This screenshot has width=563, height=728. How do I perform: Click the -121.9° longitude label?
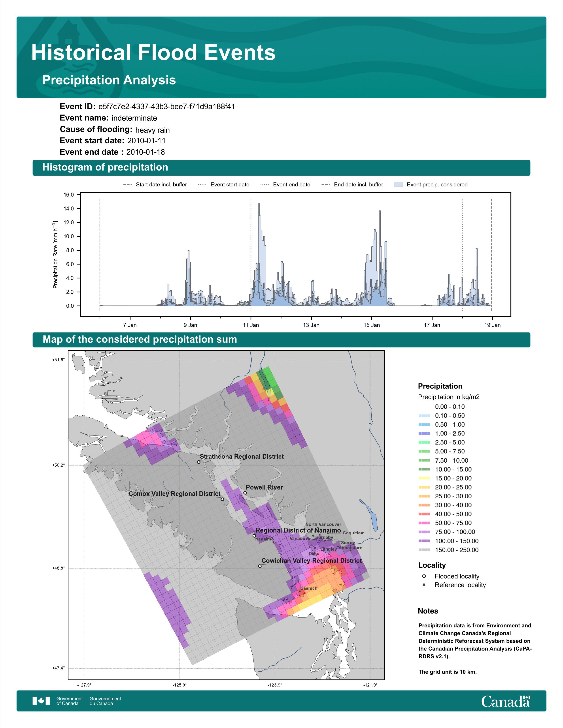point(370,685)
